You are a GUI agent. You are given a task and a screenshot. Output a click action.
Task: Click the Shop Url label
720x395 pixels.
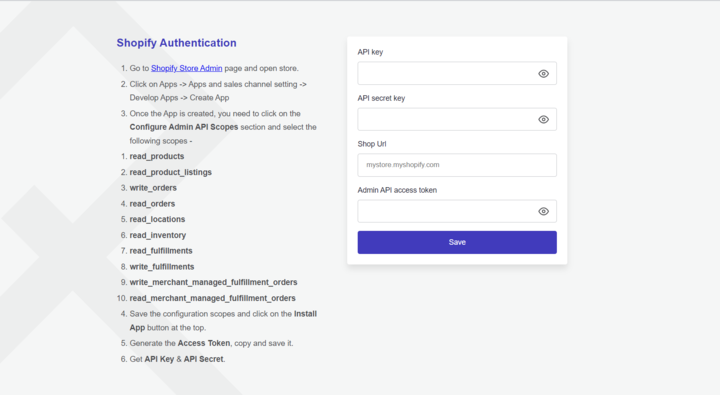point(372,144)
